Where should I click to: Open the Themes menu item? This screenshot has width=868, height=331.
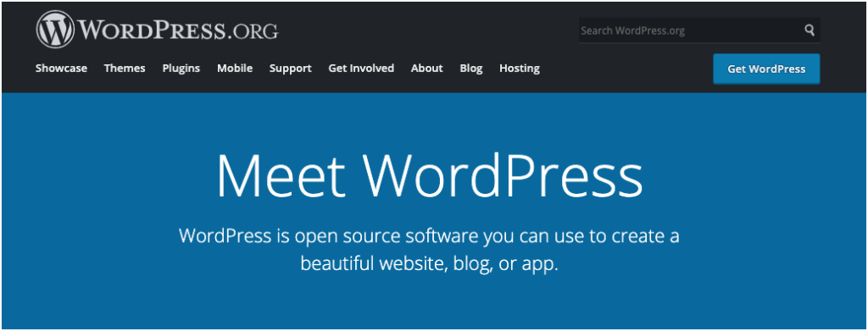point(125,69)
